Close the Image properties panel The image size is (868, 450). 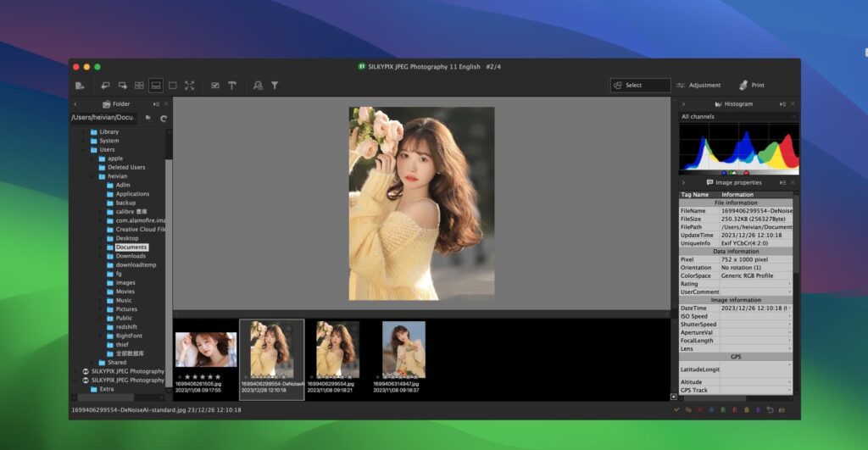click(x=793, y=182)
